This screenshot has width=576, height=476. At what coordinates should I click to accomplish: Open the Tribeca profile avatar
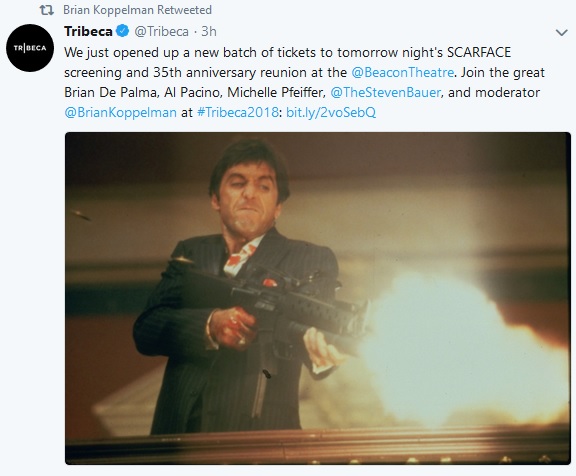tap(30, 48)
